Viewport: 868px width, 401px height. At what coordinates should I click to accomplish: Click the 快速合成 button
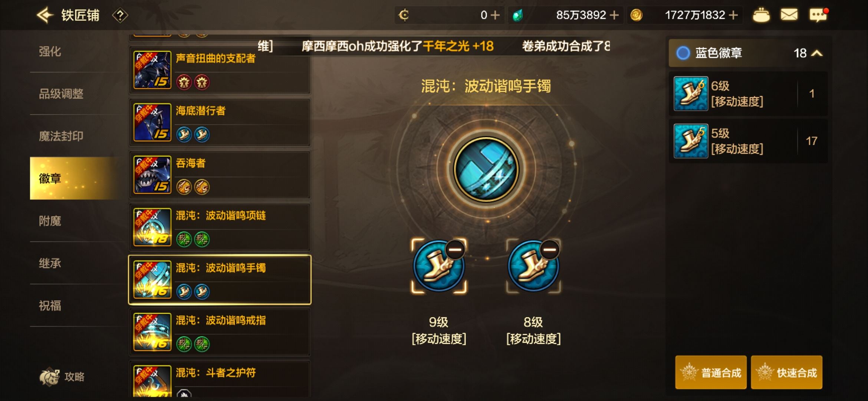(x=786, y=372)
